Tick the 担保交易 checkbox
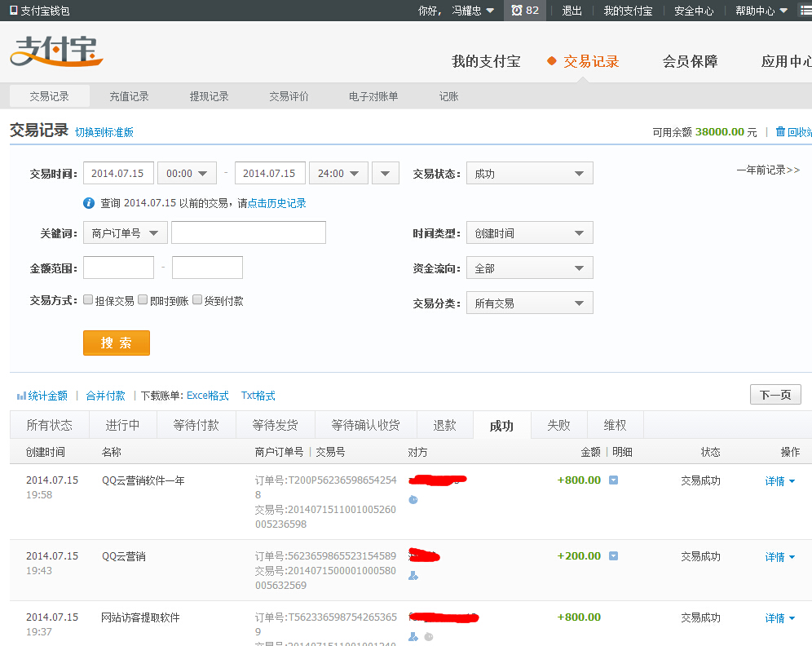 coord(88,299)
